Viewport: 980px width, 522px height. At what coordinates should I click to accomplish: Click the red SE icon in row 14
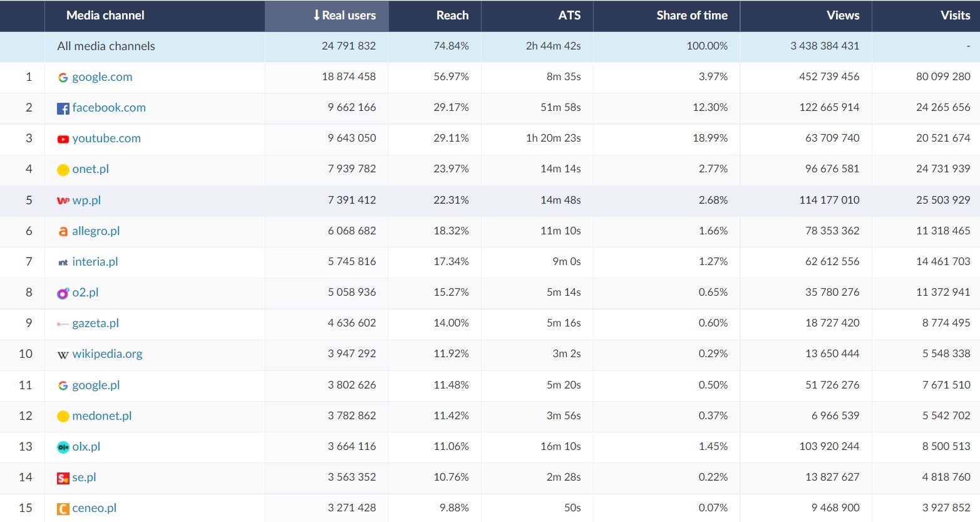(63, 478)
